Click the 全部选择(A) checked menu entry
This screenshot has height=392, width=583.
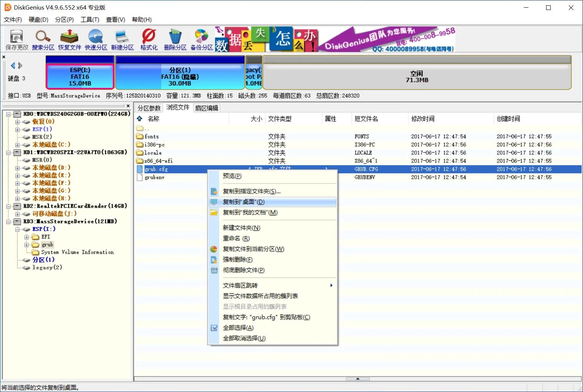tap(238, 327)
